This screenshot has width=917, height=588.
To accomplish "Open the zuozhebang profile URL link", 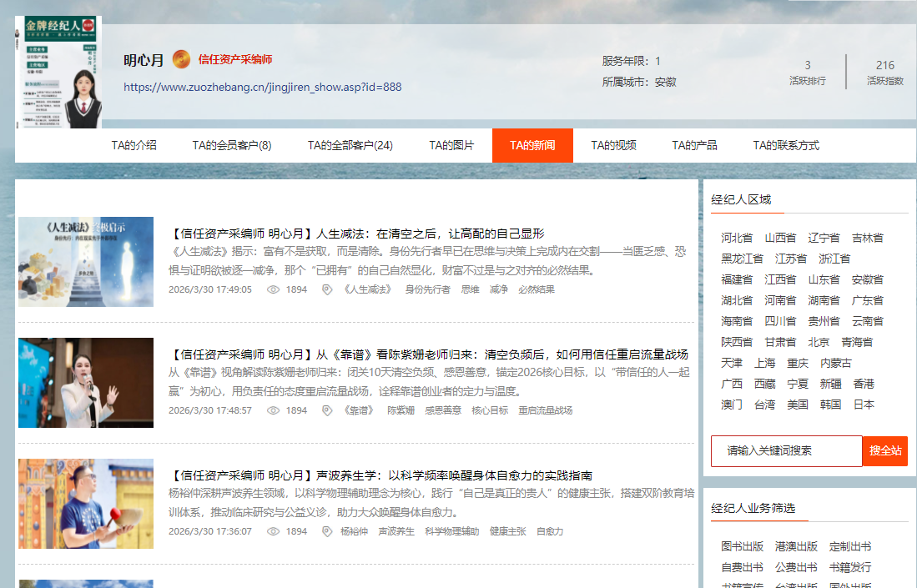I will click(x=262, y=87).
